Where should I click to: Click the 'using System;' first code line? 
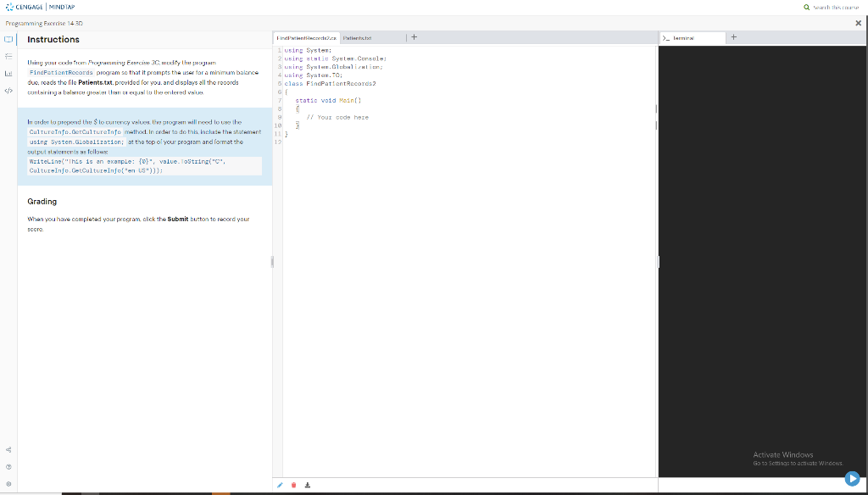tap(308, 50)
